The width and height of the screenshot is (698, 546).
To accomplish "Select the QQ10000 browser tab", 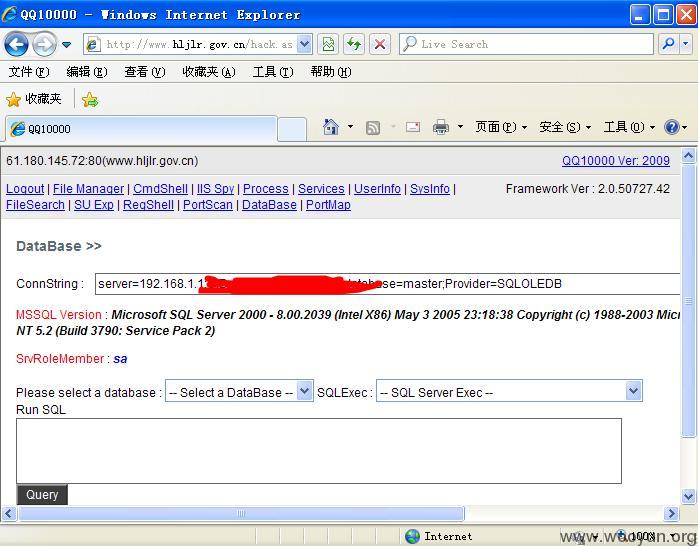I will tap(141, 129).
